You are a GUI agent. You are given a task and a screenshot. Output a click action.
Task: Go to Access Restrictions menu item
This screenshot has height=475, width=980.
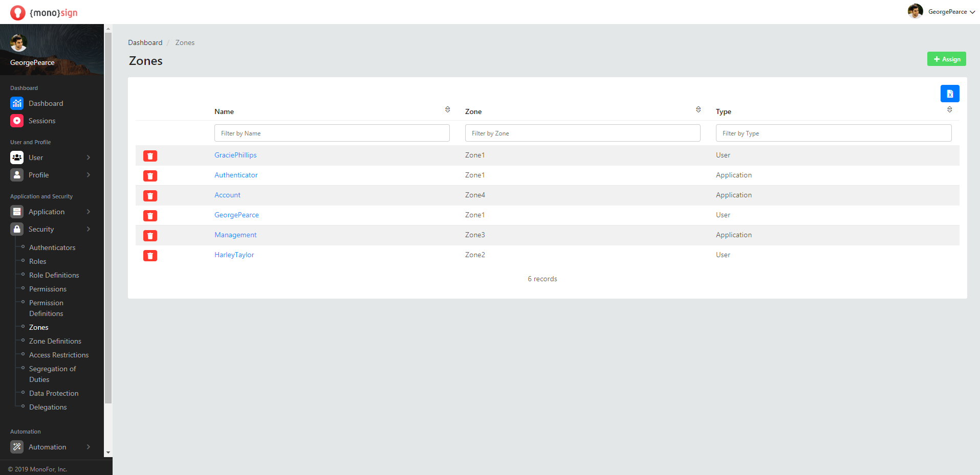(x=59, y=355)
